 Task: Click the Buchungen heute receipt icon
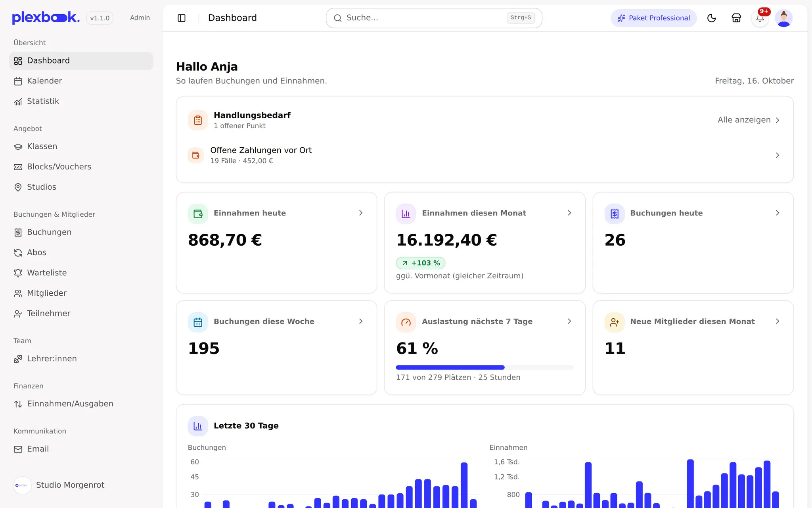(x=615, y=214)
